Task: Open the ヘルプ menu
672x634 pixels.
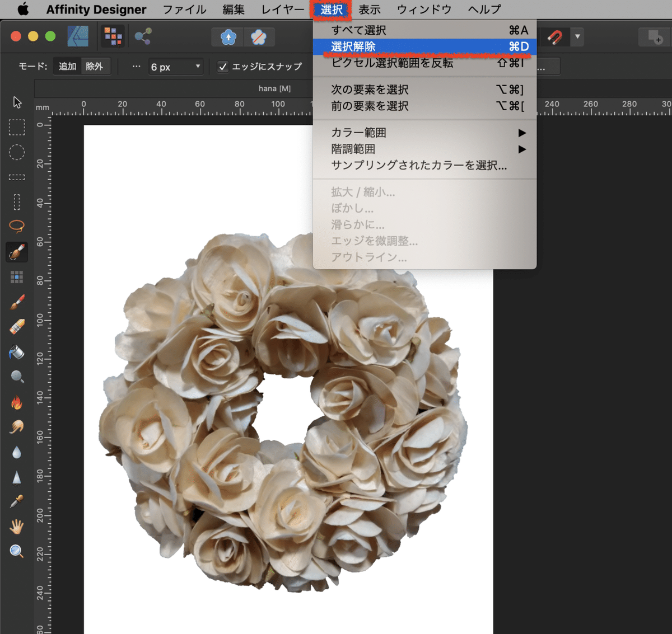Action: pyautogui.click(x=484, y=10)
